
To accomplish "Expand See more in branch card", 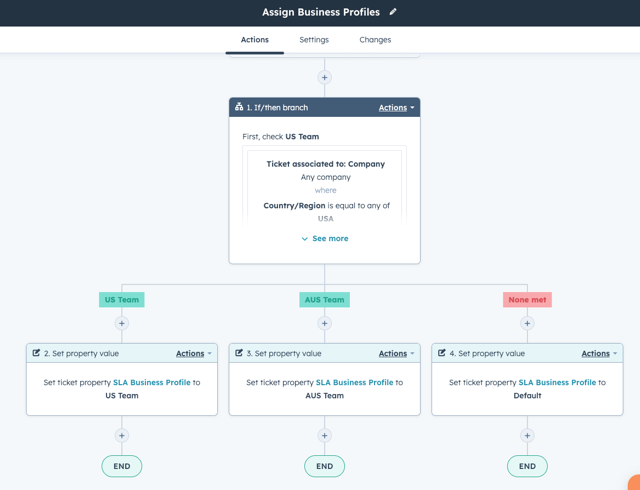I will tap(325, 238).
